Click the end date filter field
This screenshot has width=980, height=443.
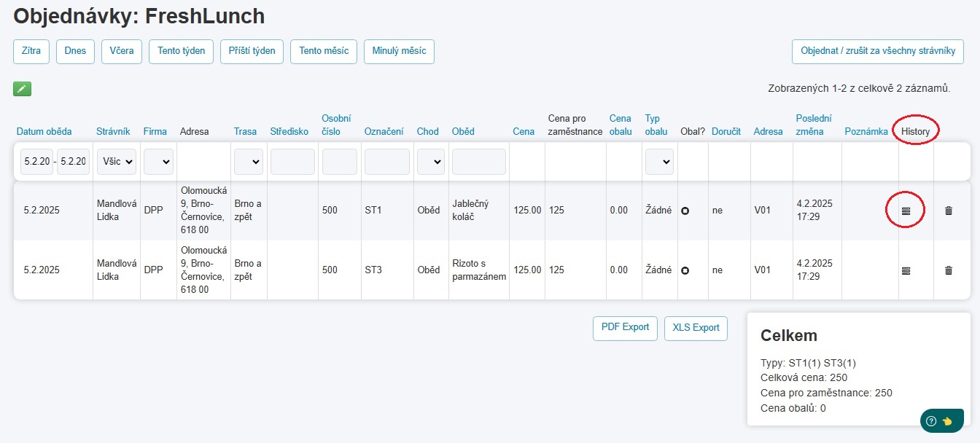click(x=73, y=161)
